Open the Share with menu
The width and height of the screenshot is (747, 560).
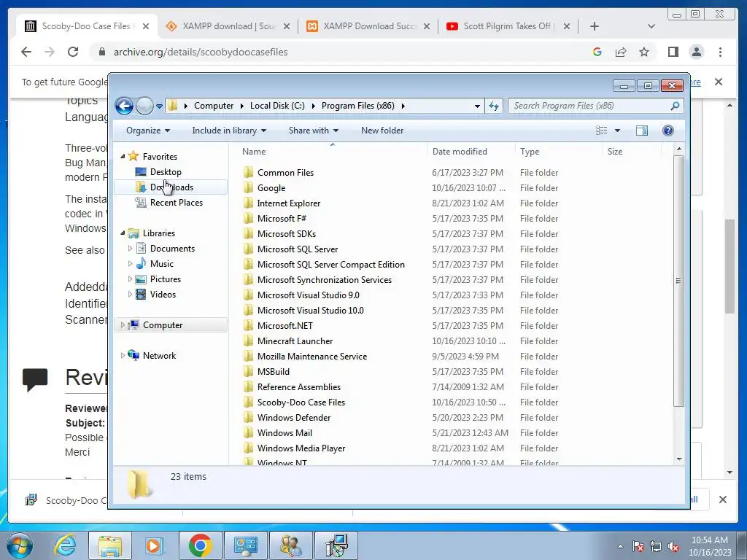[313, 131]
